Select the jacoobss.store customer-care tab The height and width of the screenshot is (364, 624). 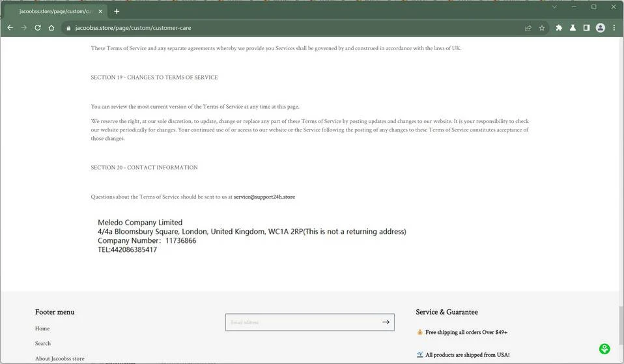point(56,12)
